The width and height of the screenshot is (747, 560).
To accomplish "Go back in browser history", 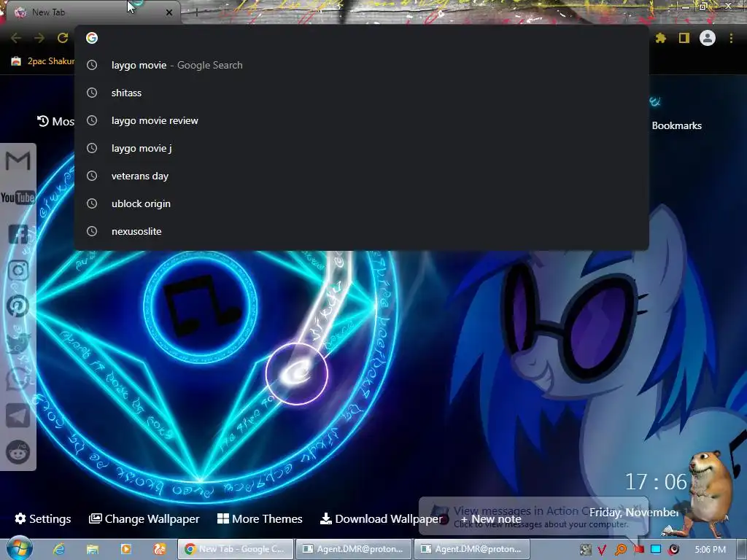I will point(16,38).
